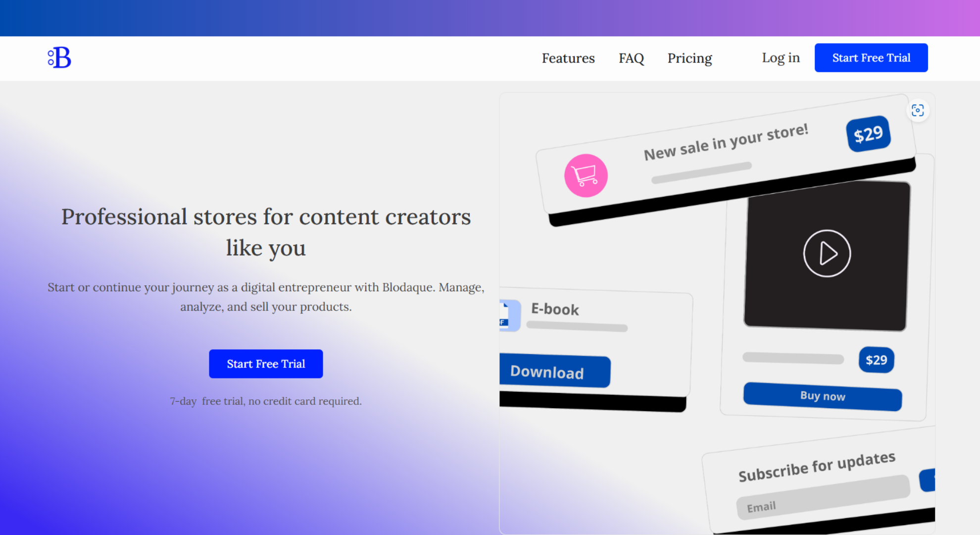This screenshot has height=535, width=980.
Task: Click the Email input field
Action: pyautogui.click(x=823, y=497)
